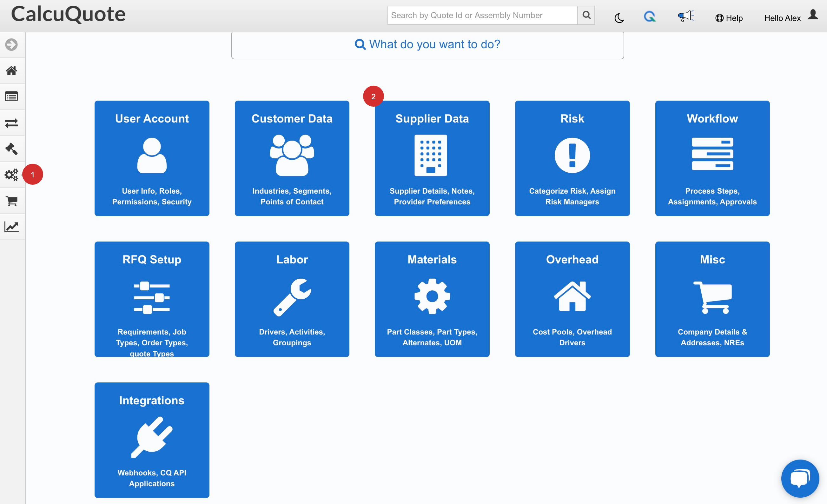Click the sliders icon in RFQ Setup
827x504 pixels.
152,297
